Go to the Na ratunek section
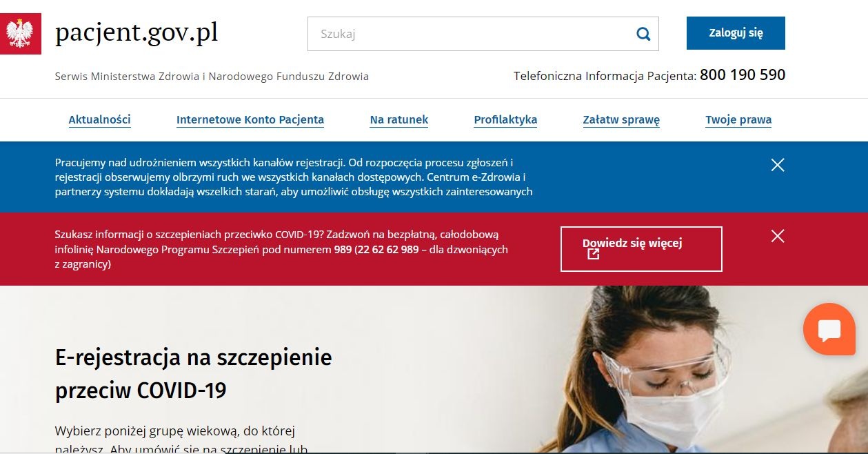 coord(399,120)
